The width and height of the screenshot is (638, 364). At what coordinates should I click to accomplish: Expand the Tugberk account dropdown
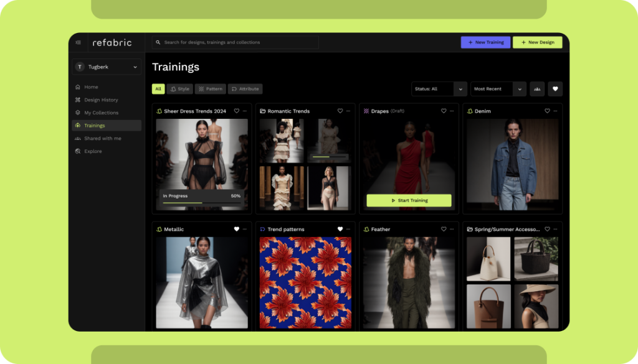coord(135,67)
